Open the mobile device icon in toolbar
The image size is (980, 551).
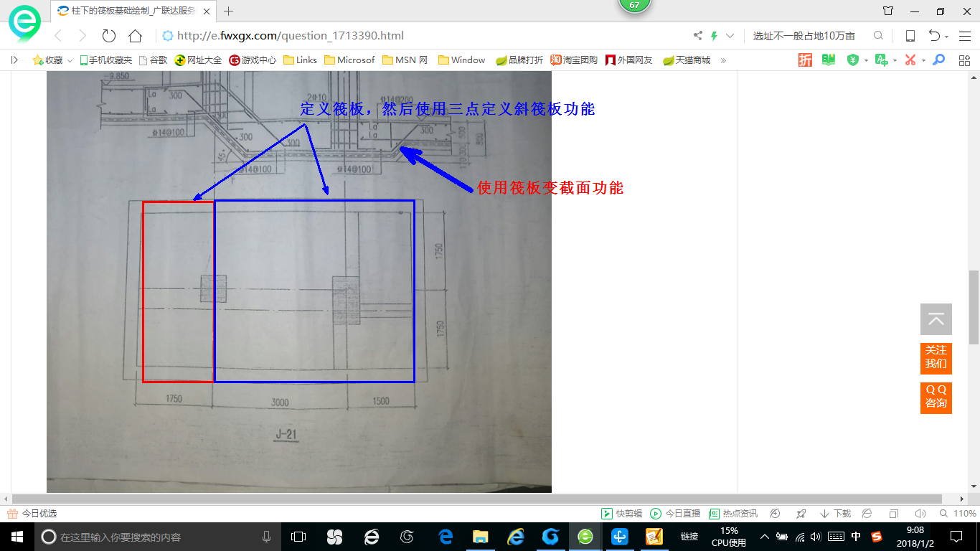pos(910,36)
